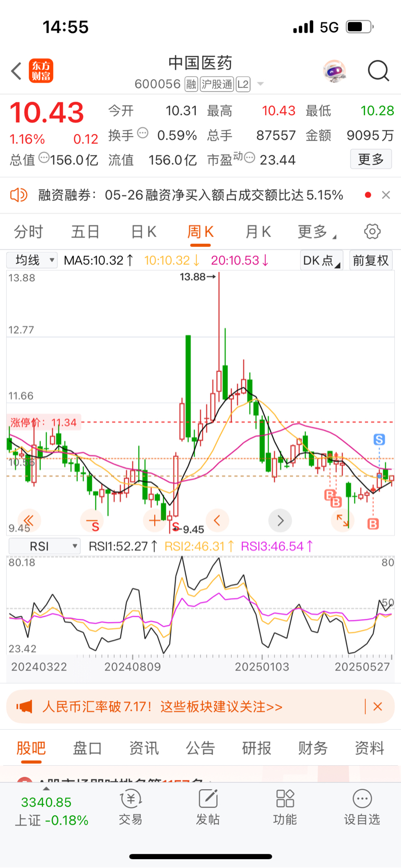Viewport: 401px width, 868px height.
Task: Expand the 更多 period options tab
Action: click(316, 231)
